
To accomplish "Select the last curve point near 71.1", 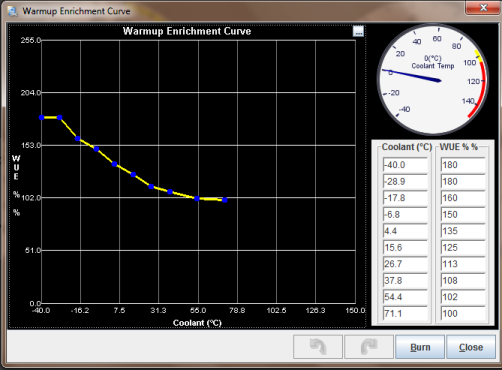I will [x=225, y=200].
